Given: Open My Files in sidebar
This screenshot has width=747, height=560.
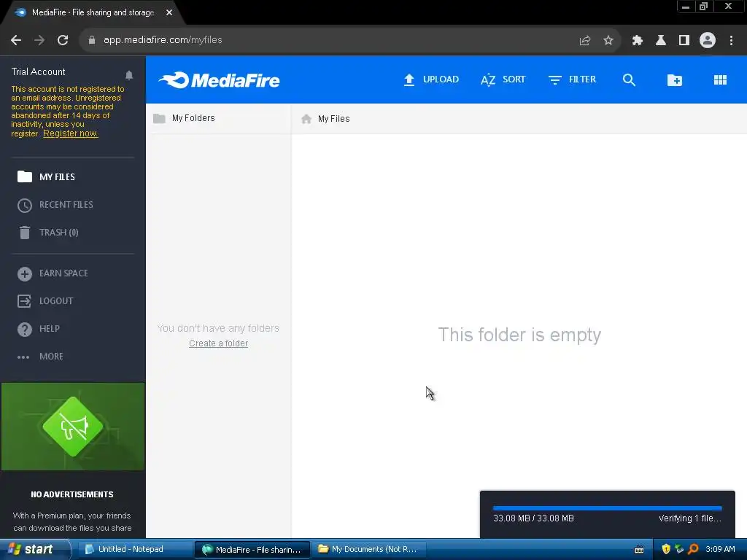Looking at the screenshot, I should click(x=46, y=176).
